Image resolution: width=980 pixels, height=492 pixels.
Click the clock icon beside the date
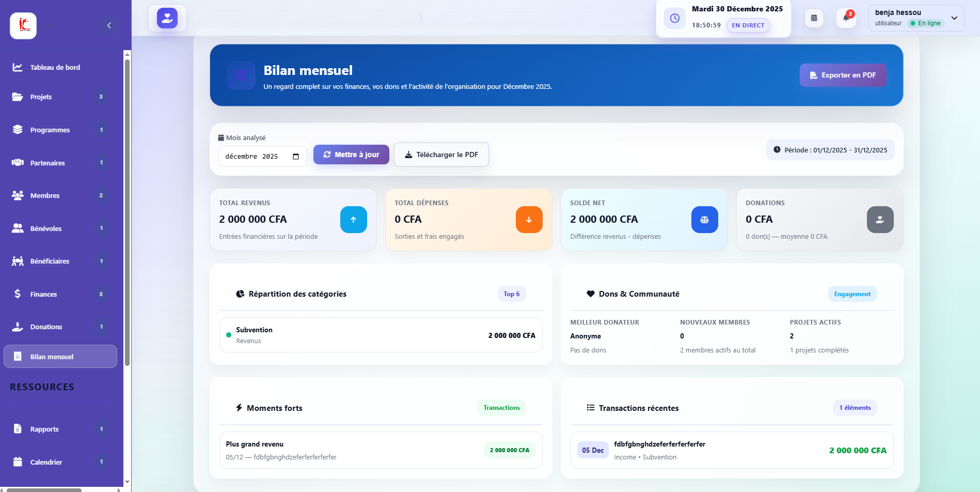click(x=674, y=18)
